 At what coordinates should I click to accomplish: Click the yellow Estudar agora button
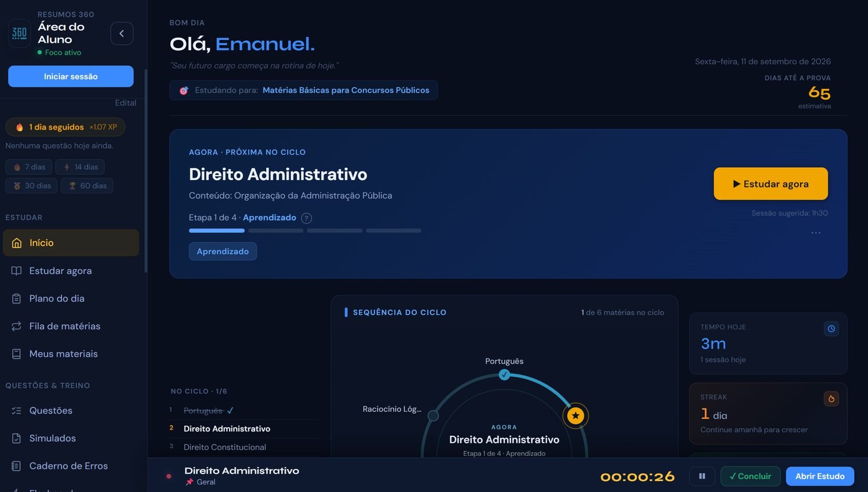[771, 183]
